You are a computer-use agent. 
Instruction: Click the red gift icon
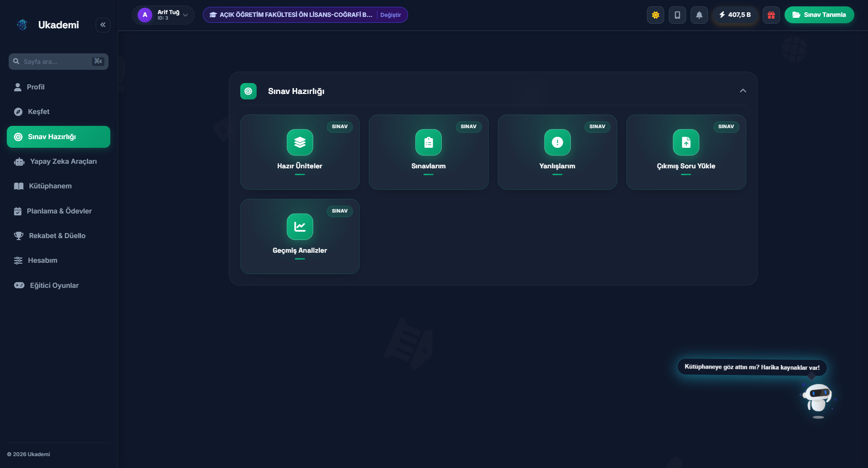(x=771, y=15)
